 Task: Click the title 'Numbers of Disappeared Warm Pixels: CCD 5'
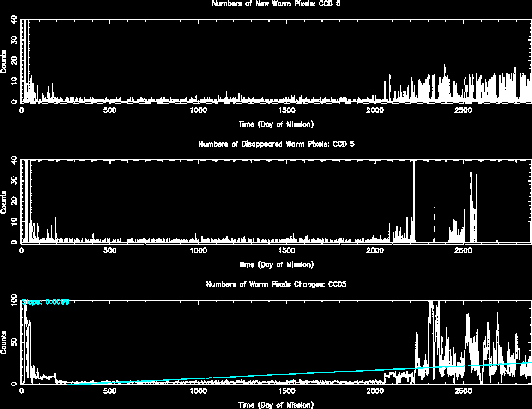[276, 144]
